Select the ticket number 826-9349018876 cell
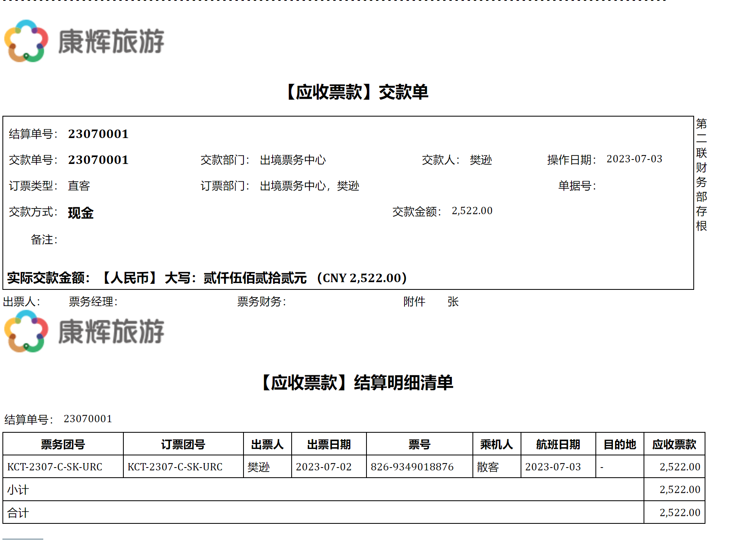 pyautogui.click(x=412, y=467)
